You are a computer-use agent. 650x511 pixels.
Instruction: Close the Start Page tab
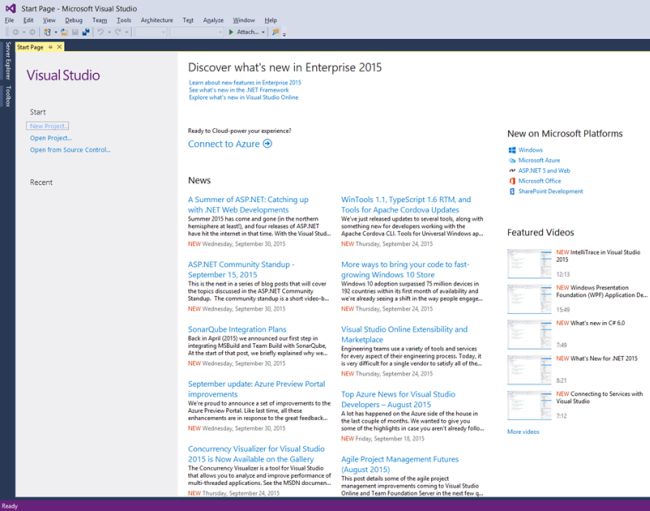59,47
